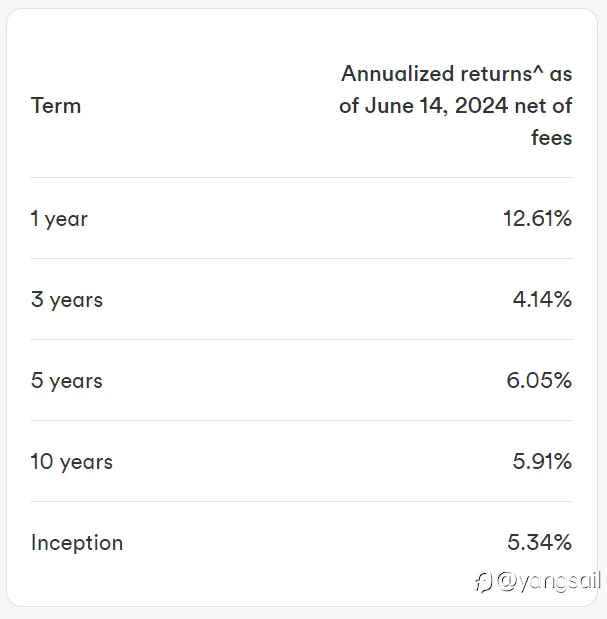The height and width of the screenshot is (619, 607).
Task: Select the Term column header
Action: pos(56,106)
